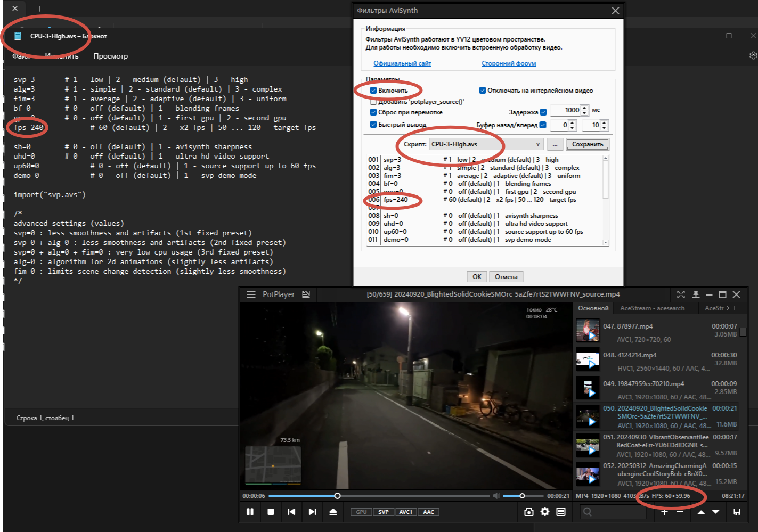758x532 pixels.
Task: Click the 'Сохранить' button
Action: coord(588,144)
